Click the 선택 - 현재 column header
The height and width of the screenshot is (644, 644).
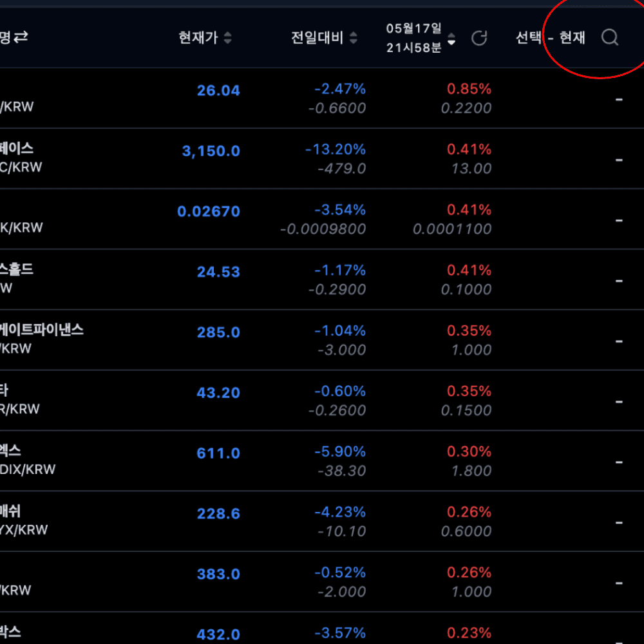click(x=550, y=38)
